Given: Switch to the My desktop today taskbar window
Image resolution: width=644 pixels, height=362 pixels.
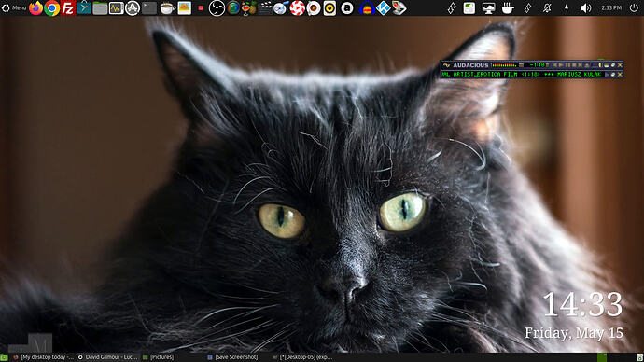Looking at the screenshot, I should (43, 357).
